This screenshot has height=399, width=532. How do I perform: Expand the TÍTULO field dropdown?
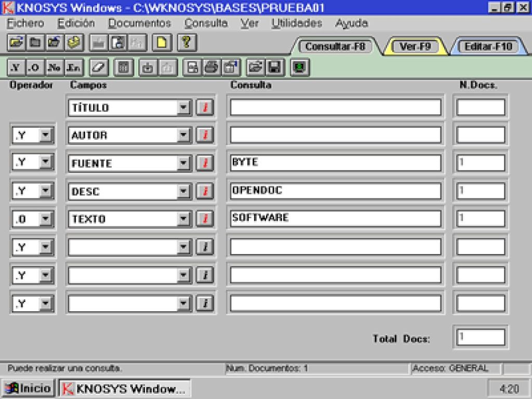pyautogui.click(x=184, y=108)
